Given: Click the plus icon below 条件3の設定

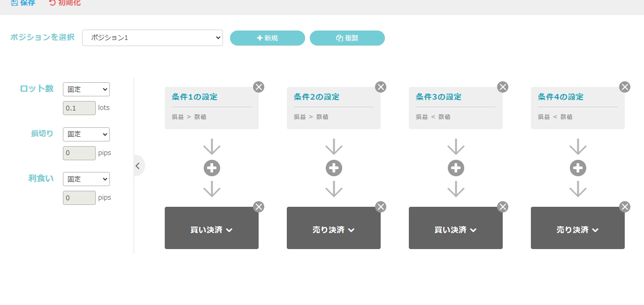Looking at the screenshot, I should (x=456, y=168).
